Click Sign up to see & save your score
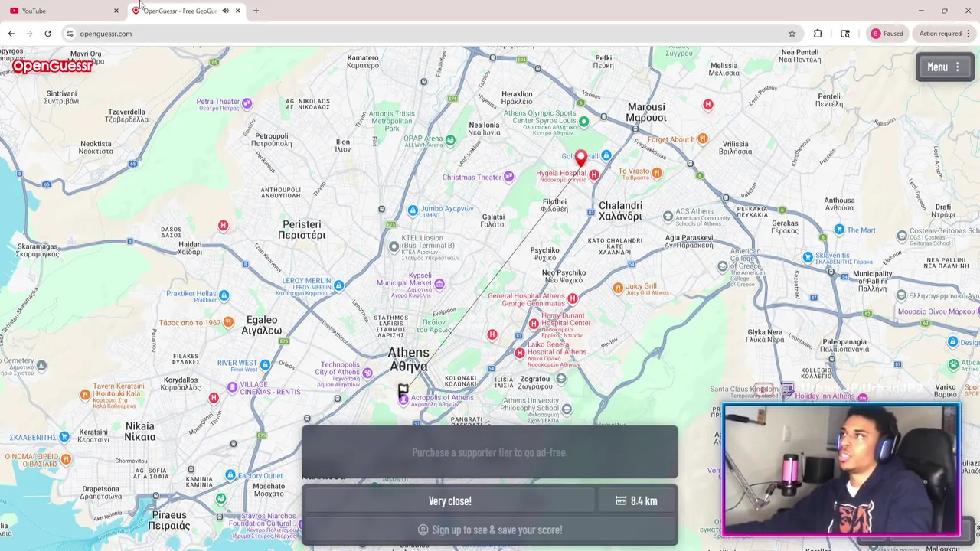This screenshot has height=551, width=980. click(489, 530)
